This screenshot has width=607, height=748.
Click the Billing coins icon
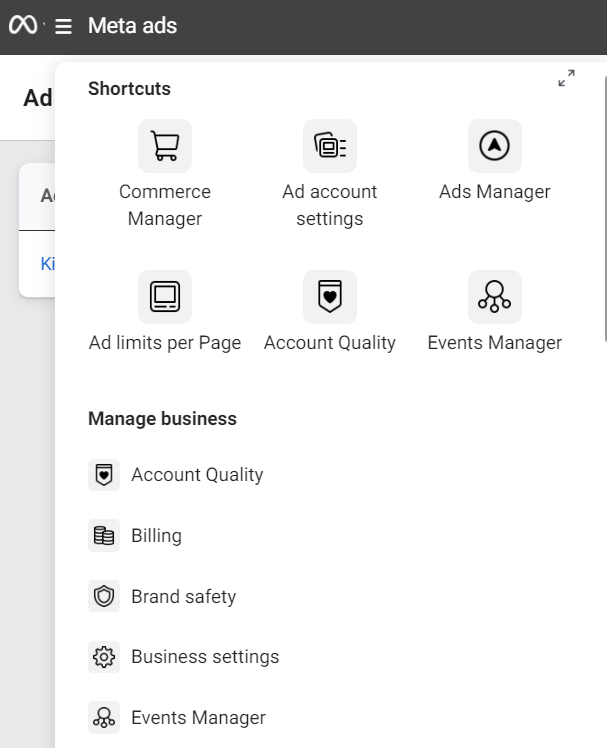click(104, 535)
